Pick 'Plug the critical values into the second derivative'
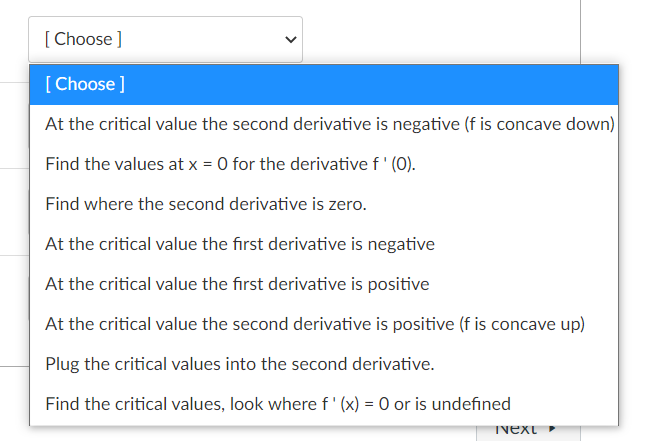This screenshot has height=441, width=653. point(324,364)
